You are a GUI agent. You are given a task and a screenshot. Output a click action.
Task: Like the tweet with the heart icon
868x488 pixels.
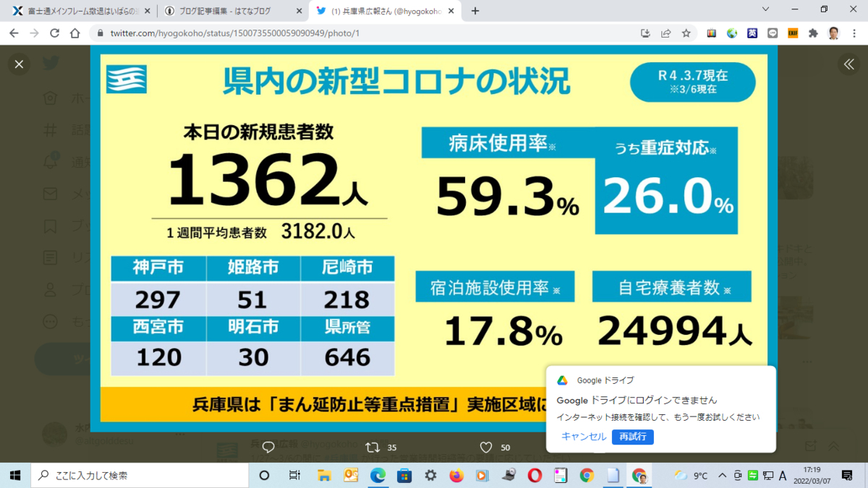click(x=486, y=448)
